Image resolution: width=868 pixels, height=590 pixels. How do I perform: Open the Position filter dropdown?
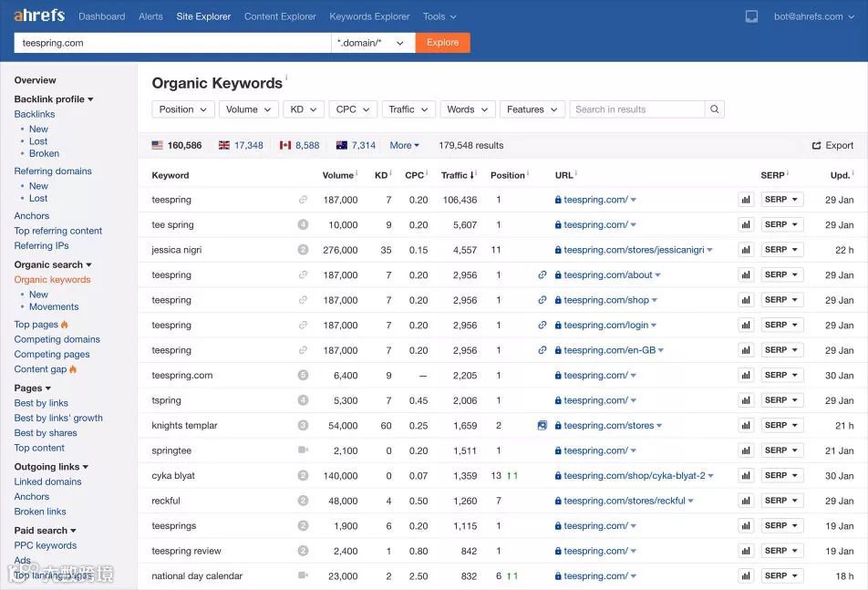point(182,109)
